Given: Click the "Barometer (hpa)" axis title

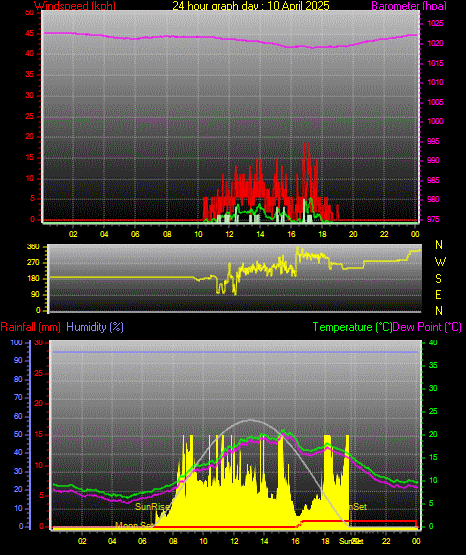Looking at the screenshot, I should point(409,5).
